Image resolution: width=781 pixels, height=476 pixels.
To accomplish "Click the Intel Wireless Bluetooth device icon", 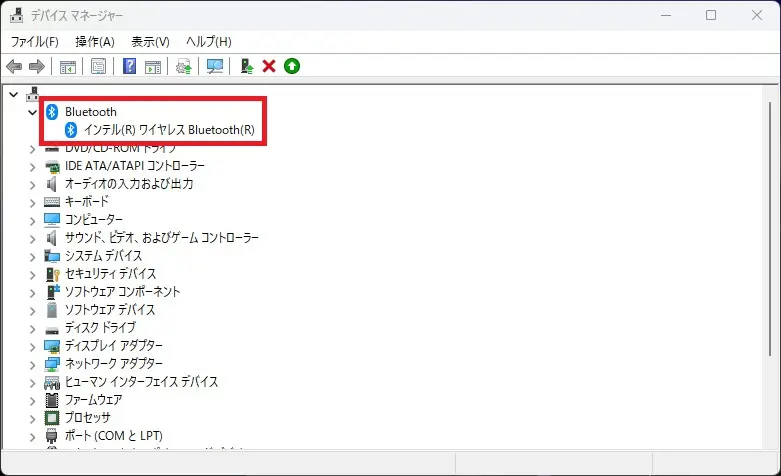I will 71,130.
